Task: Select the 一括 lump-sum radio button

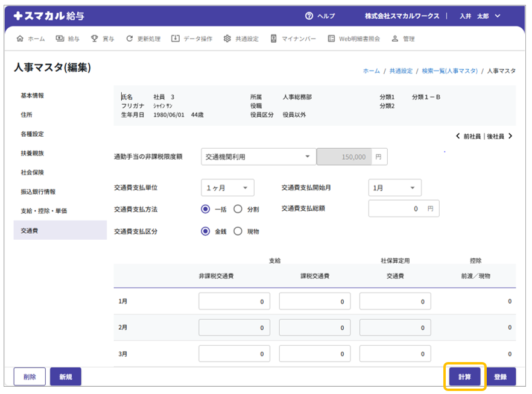Action: click(x=206, y=209)
